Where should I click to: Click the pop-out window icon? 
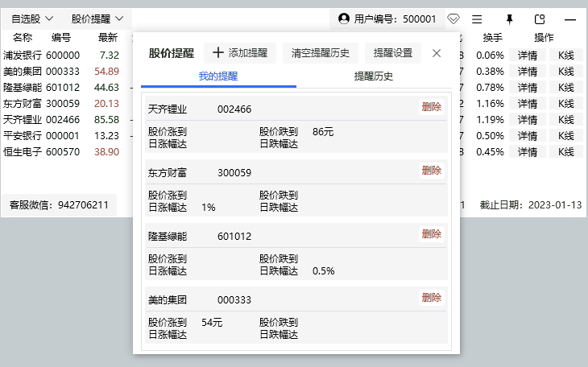tap(540, 19)
